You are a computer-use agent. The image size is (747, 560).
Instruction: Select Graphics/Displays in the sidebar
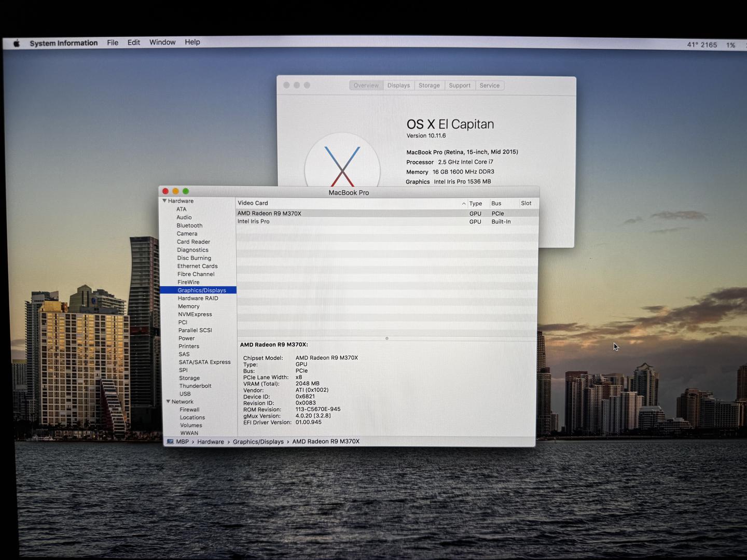coord(198,290)
